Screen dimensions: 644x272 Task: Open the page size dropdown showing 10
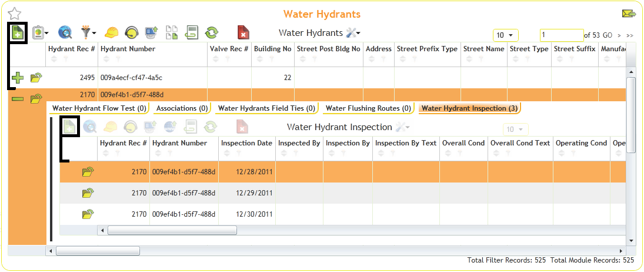coord(506,35)
